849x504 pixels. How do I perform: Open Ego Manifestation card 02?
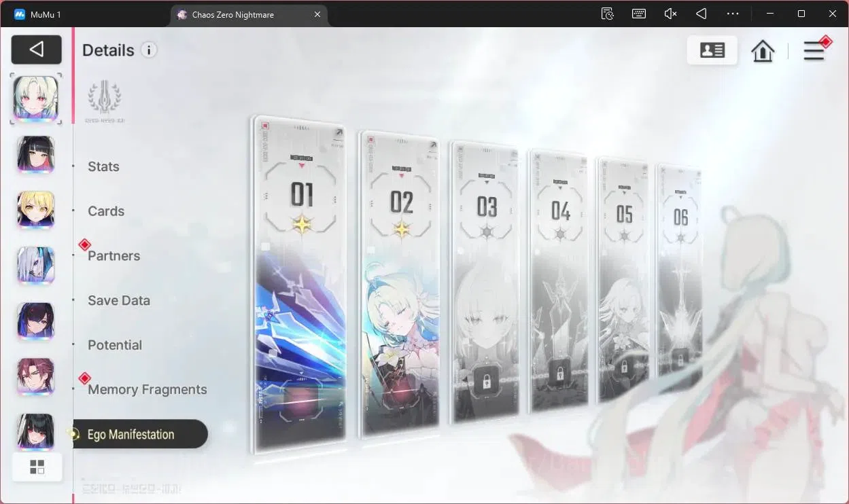[399, 284]
